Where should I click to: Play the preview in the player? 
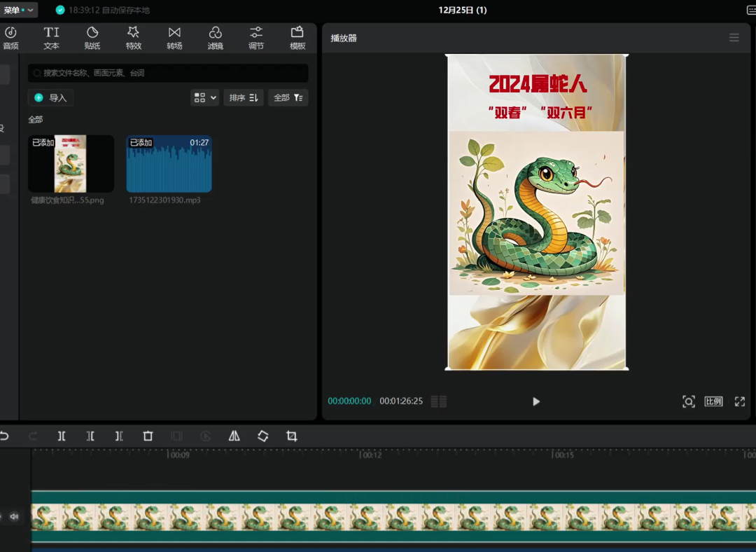coord(536,401)
